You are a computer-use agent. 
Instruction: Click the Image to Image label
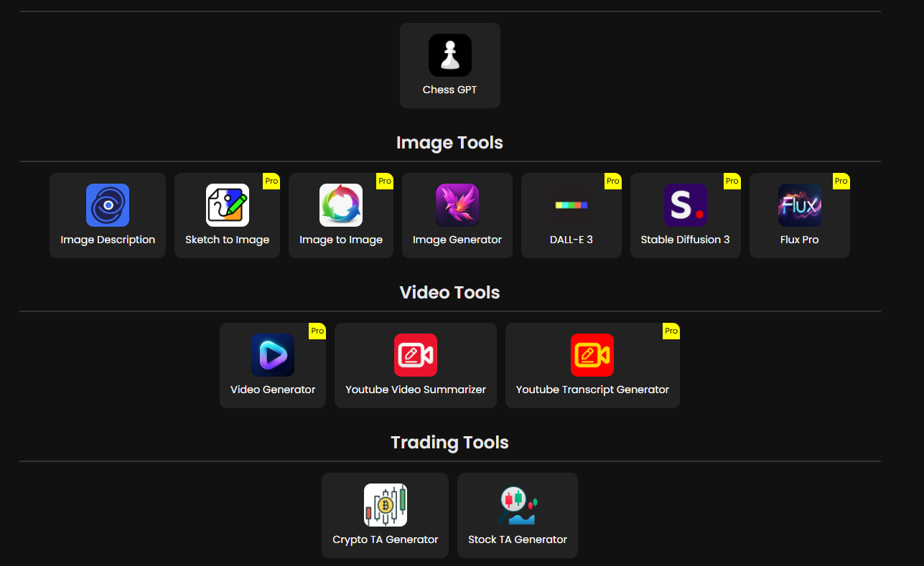(341, 240)
